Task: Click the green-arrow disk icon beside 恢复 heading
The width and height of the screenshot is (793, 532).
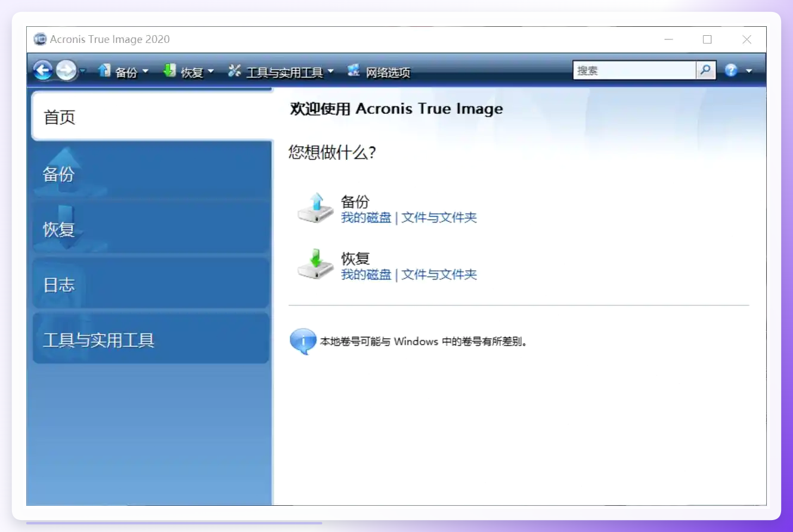Action: (x=315, y=265)
